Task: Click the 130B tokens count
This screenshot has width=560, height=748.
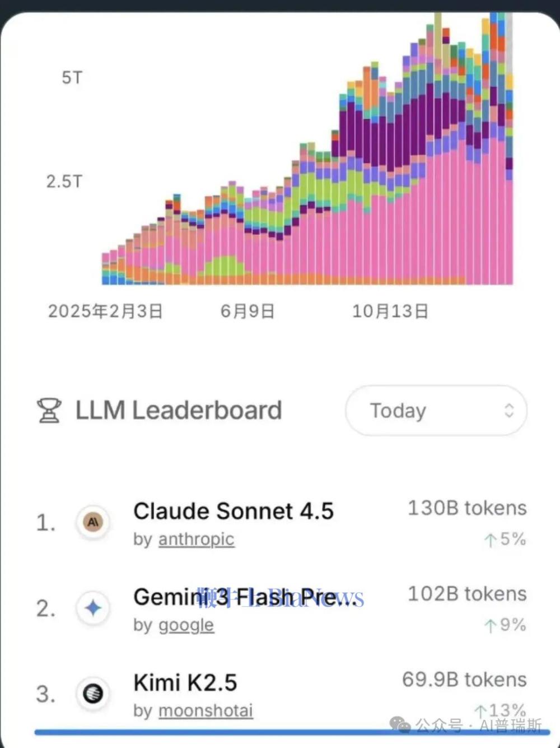Action: pos(467,508)
